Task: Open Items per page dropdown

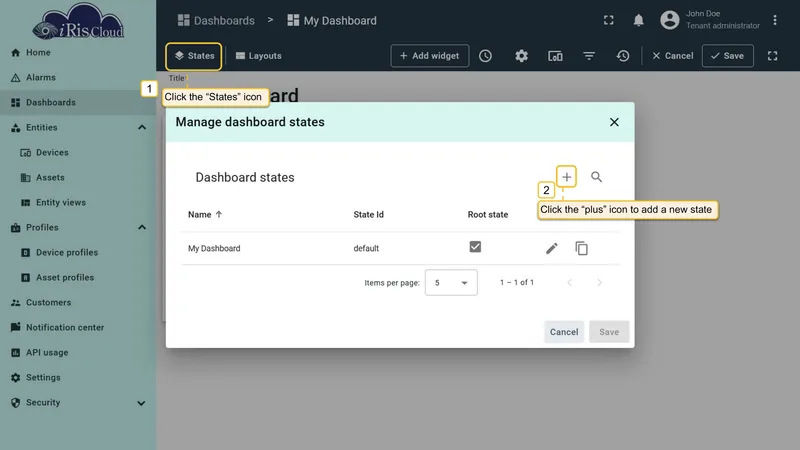Action: (x=451, y=283)
